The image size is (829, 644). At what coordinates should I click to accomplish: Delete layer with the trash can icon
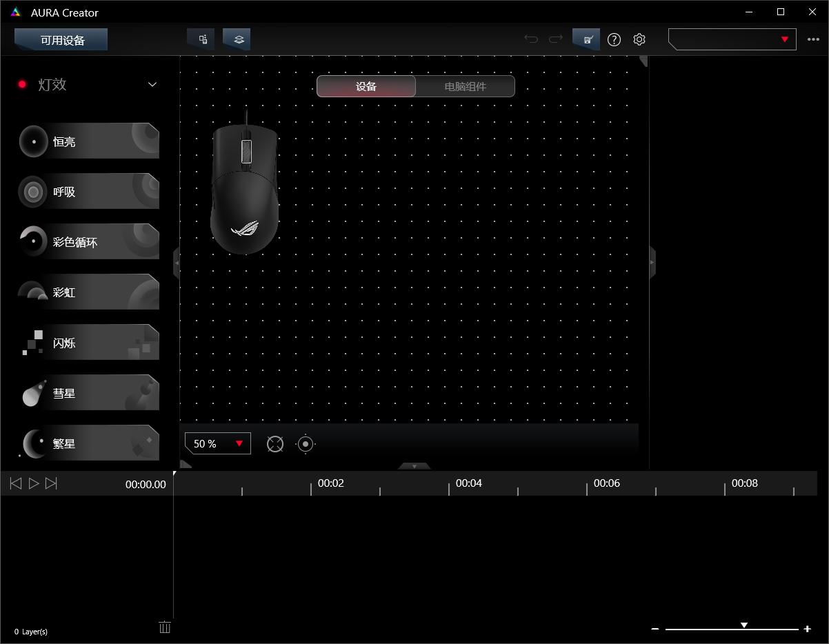(165, 627)
